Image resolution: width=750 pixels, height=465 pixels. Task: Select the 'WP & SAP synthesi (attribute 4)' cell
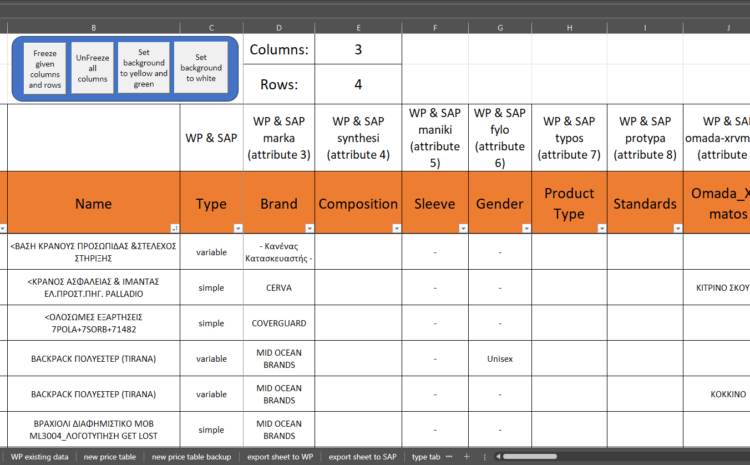[x=358, y=138]
